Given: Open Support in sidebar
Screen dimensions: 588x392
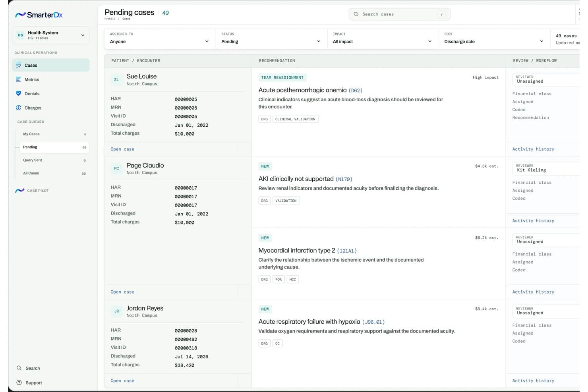Looking at the screenshot, I should [x=34, y=383].
